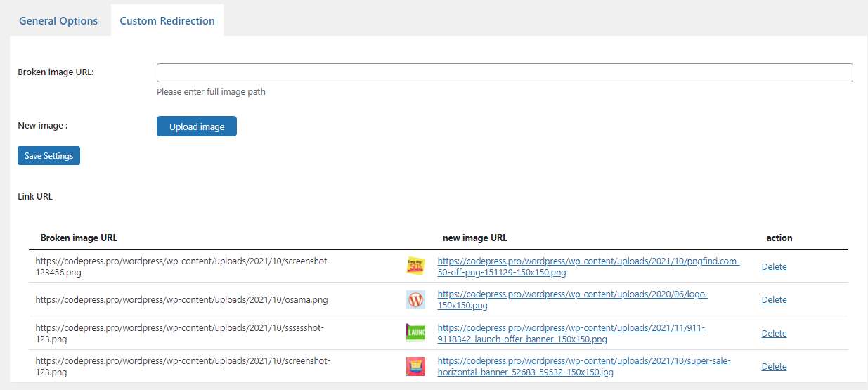This screenshot has width=868, height=390.
Task: Click the "Broken image URL" column header
Action: [79, 238]
